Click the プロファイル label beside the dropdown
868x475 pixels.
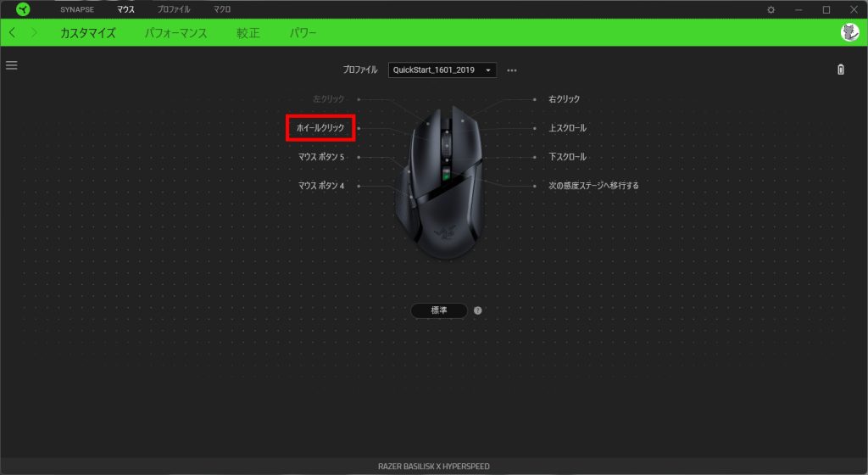tap(359, 70)
